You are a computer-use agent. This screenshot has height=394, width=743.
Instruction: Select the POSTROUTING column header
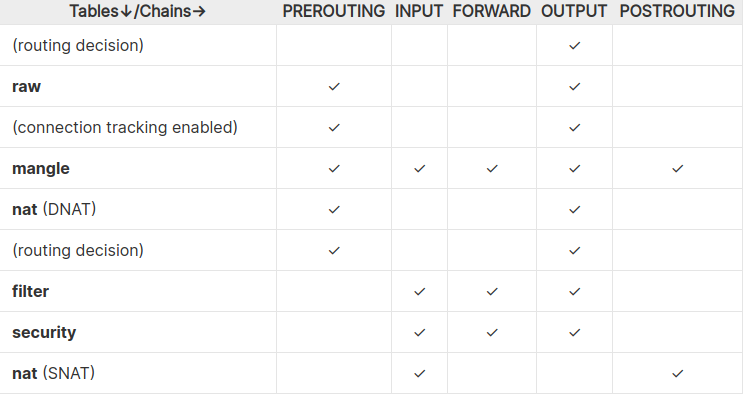(x=677, y=11)
